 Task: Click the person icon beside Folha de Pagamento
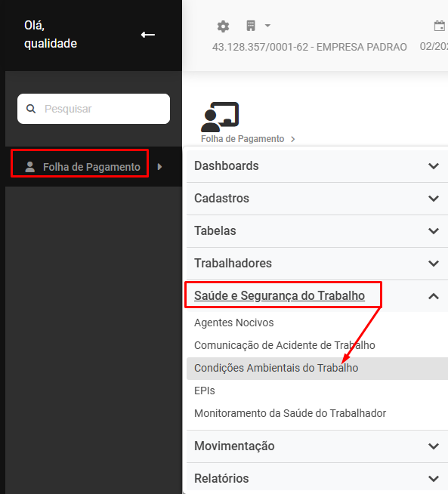coord(30,167)
